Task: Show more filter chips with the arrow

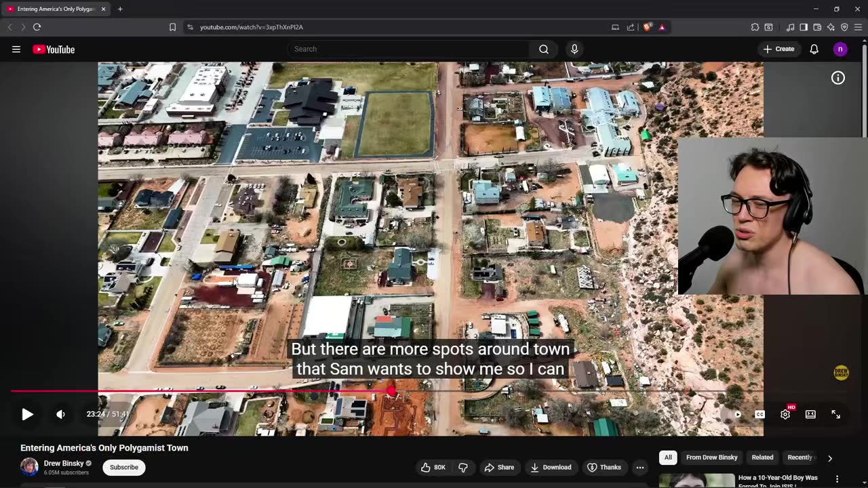Action: [830, 458]
